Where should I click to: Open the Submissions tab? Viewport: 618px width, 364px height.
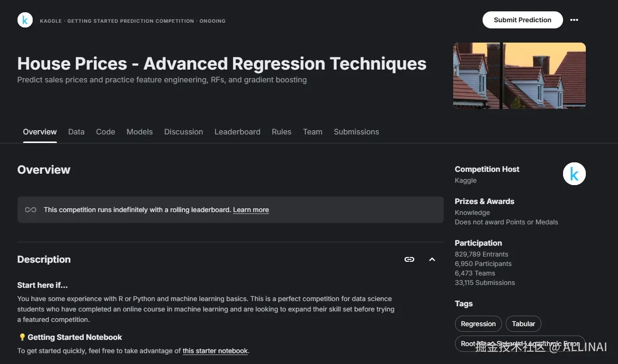pos(357,132)
